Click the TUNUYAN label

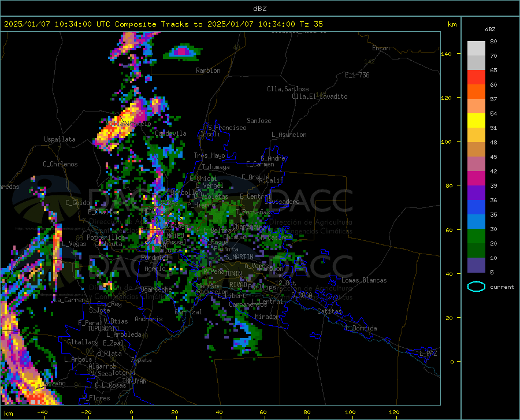(134, 381)
